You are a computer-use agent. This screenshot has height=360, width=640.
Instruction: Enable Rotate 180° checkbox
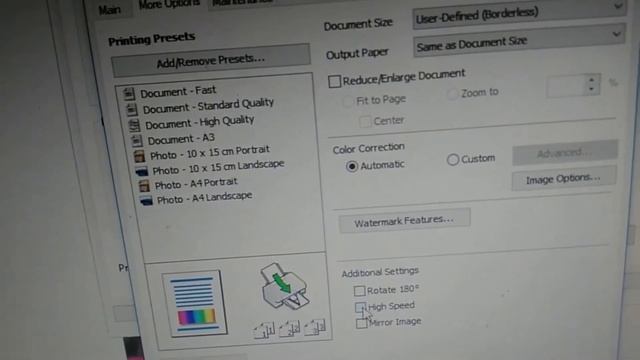(x=359, y=291)
